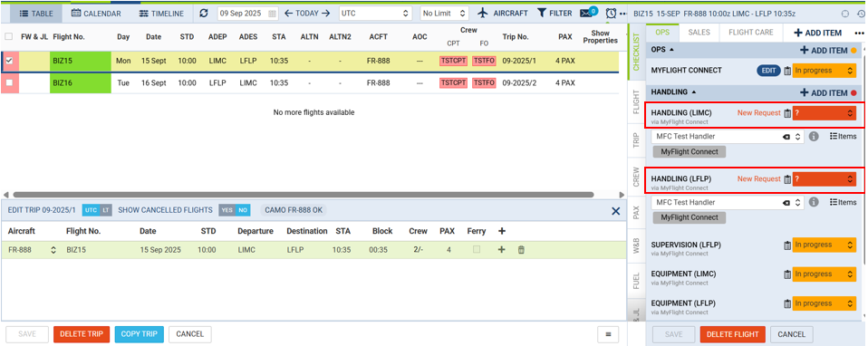Screen dimensions: 868x346
Task: Clear handler field under Handling (LIMC)
Action: click(786, 137)
